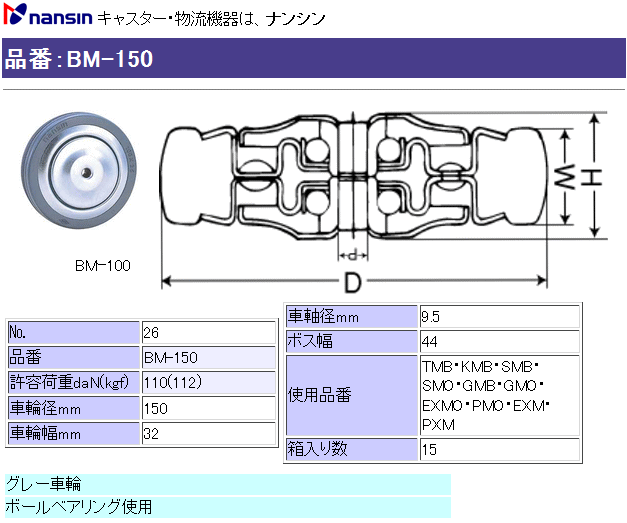The image size is (627, 523).
Task: Click the BM-100 wheel product photo
Action: click(79, 171)
